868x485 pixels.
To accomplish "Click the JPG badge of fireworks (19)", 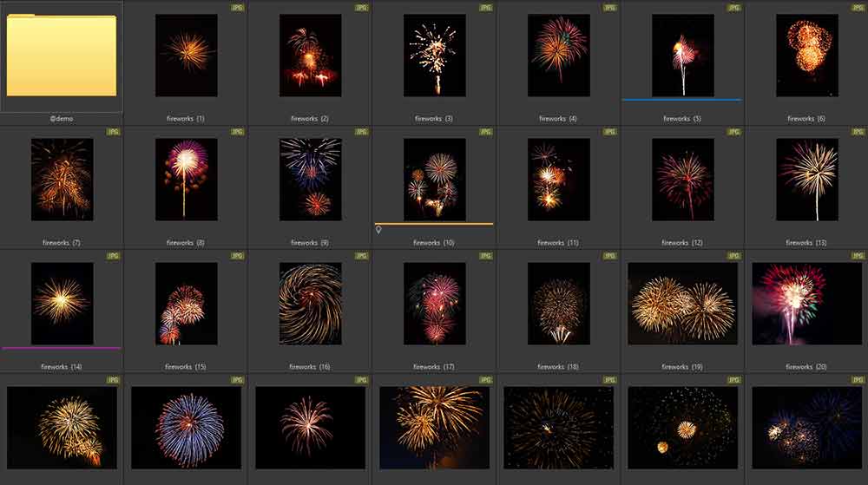I will click(733, 255).
